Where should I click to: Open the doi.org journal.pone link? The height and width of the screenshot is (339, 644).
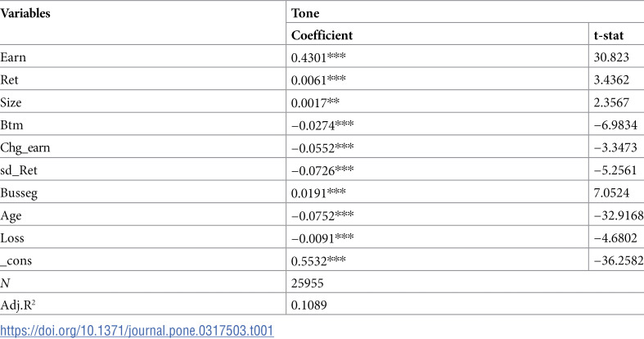137,330
